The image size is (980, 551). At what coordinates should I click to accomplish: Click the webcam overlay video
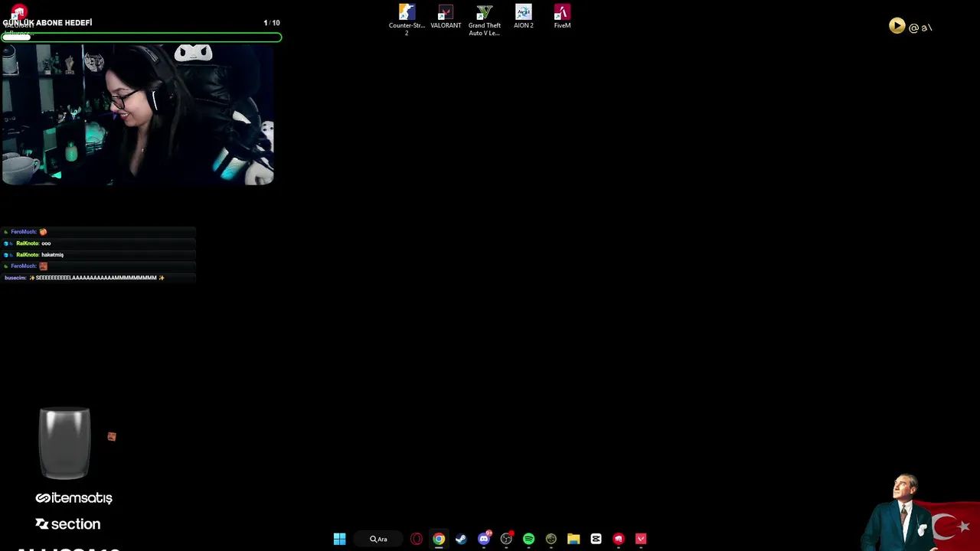point(138,114)
